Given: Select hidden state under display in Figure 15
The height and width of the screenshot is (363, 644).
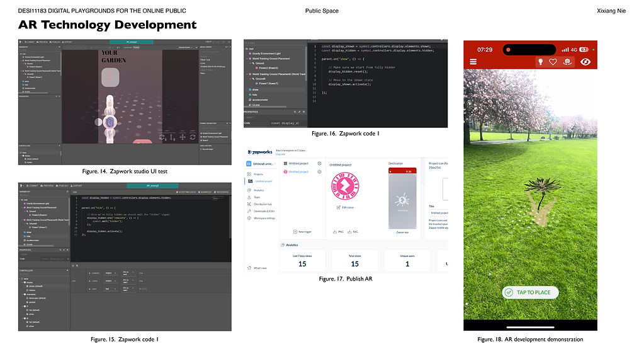Looking at the screenshot, I should [31, 291].
